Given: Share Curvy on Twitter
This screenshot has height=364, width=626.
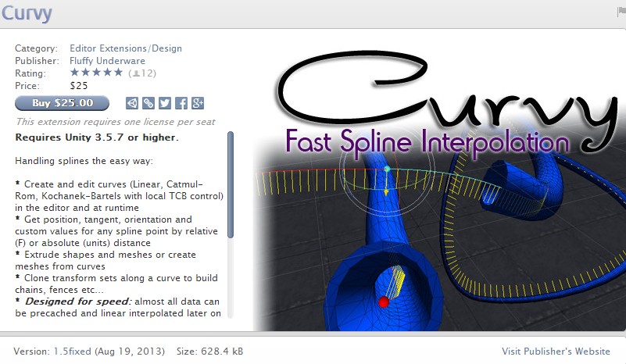Looking at the screenshot, I should point(165,103).
